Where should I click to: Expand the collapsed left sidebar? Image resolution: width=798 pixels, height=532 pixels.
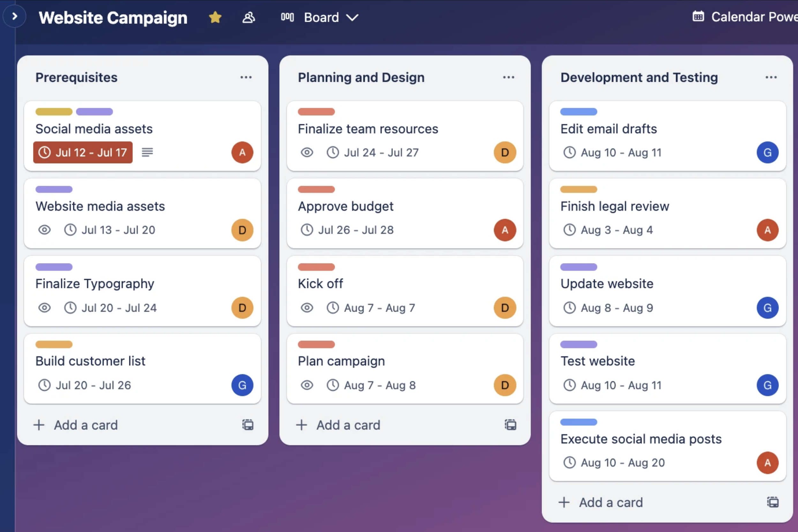(x=14, y=16)
